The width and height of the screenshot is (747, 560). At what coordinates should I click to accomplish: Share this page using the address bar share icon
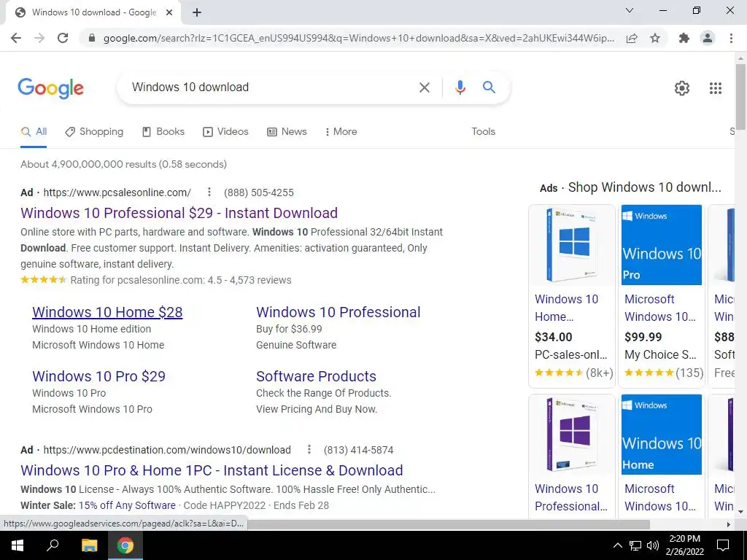coord(632,38)
